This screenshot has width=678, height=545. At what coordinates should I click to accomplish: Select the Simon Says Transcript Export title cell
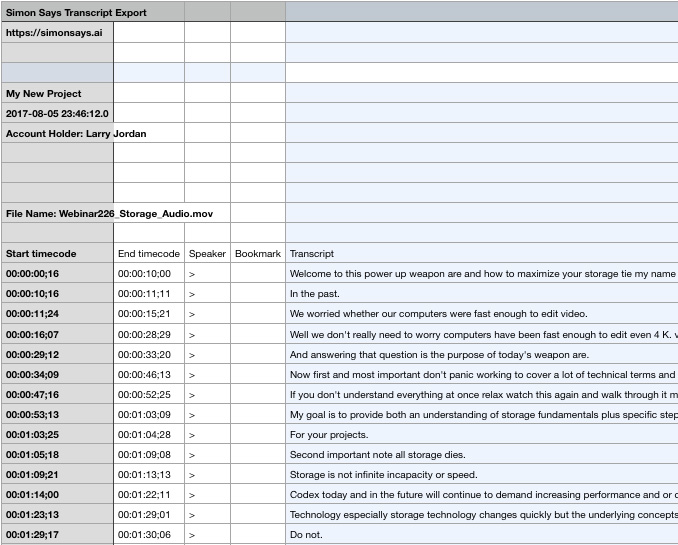tap(93, 12)
